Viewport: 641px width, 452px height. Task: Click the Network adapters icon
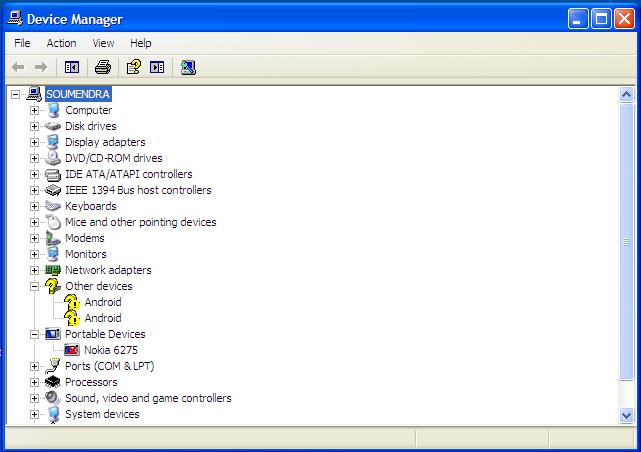click(x=53, y=270)
